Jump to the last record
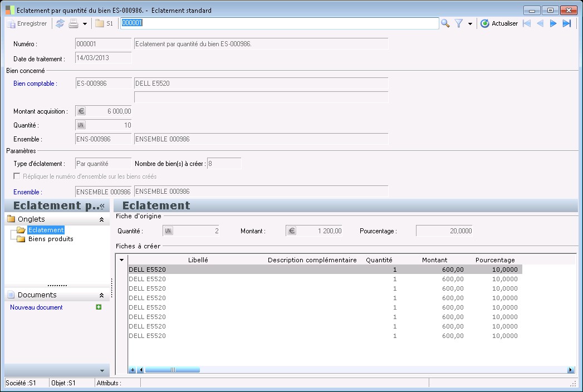 point(567,23)
